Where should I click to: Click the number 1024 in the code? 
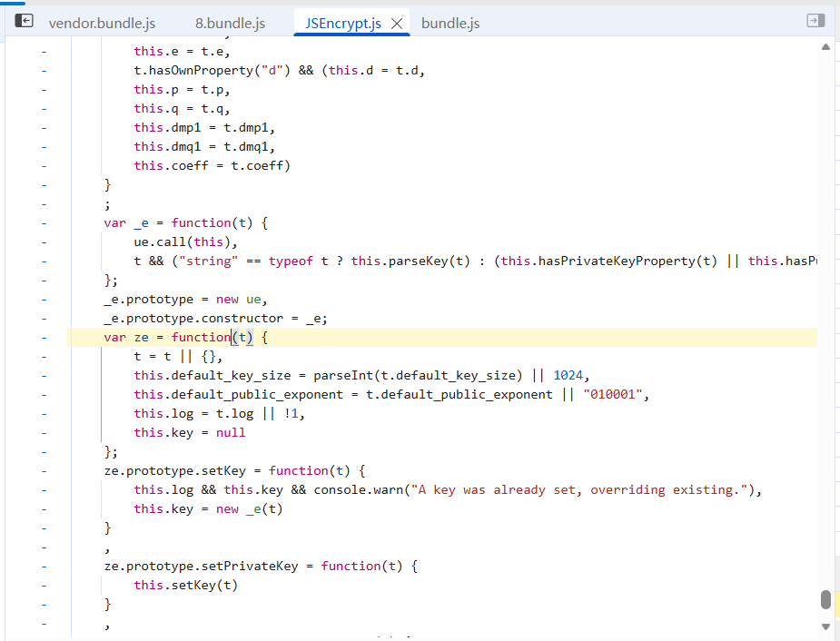point(568,375)
